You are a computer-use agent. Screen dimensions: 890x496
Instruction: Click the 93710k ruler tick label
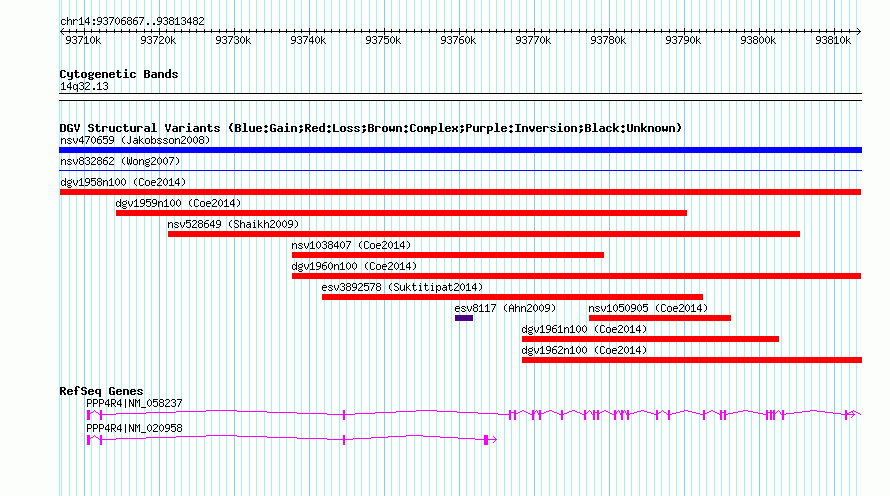click(83, 40)
